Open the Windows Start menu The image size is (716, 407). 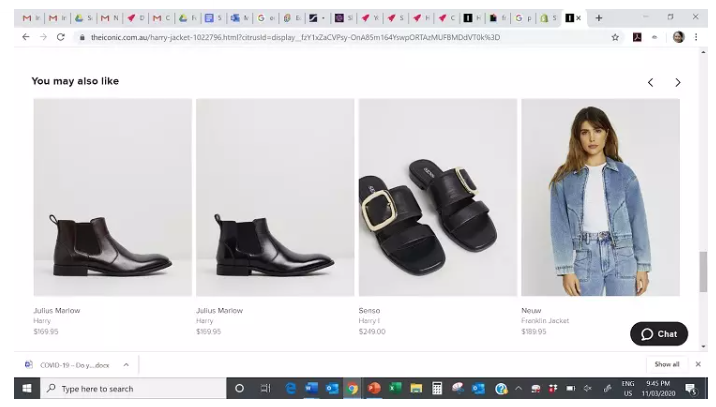27,389
